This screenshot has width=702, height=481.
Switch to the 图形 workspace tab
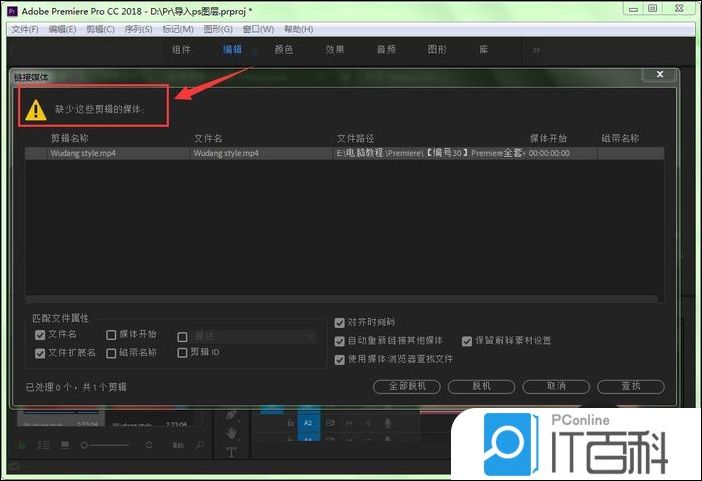pyautogui.click(x=437, y=50)
